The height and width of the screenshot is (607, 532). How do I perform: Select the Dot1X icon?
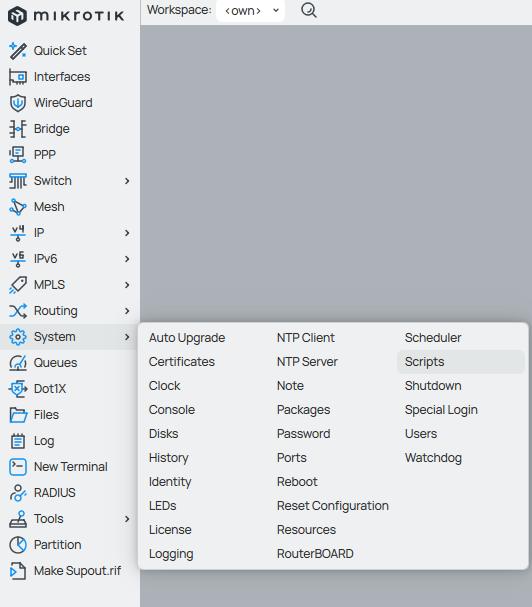(18, 389)
